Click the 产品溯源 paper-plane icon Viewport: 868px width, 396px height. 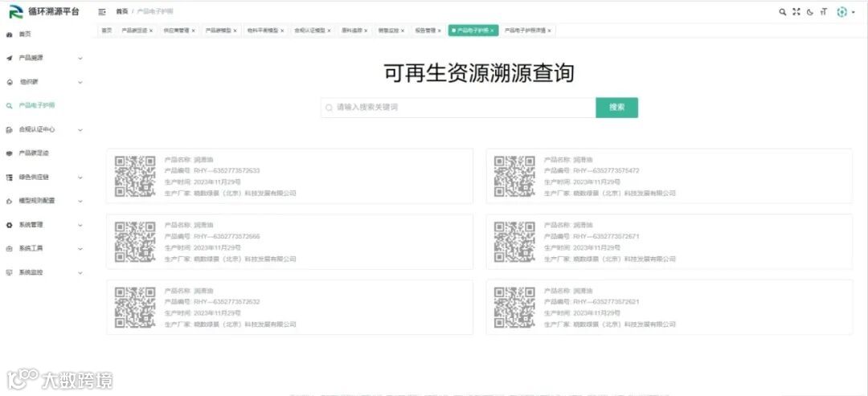pyautogui.click(x=9, y=58)
